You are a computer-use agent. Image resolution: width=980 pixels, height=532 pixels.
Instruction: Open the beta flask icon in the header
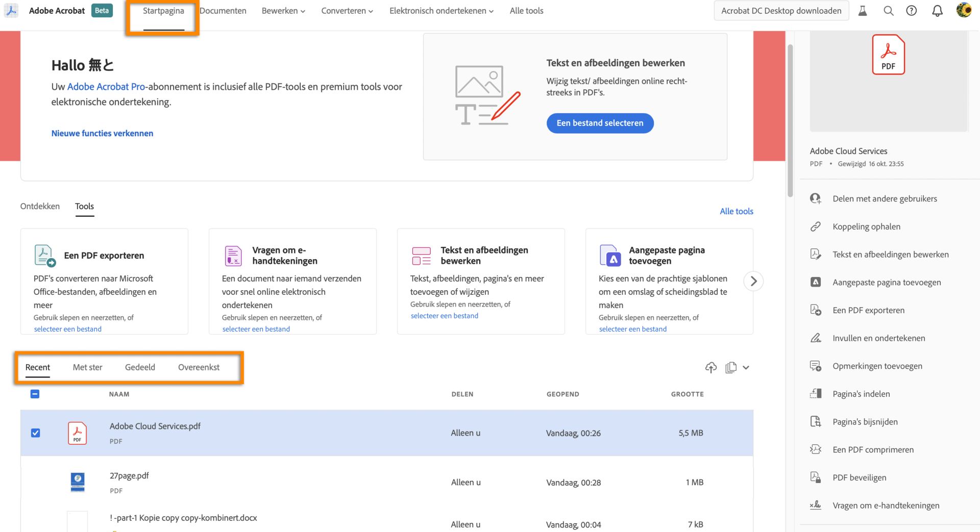[x=863, y=11]
